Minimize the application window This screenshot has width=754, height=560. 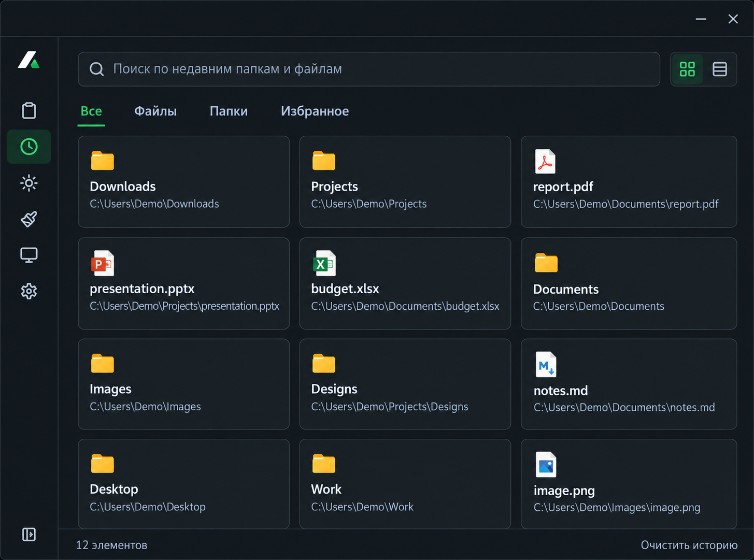(701, 19)
